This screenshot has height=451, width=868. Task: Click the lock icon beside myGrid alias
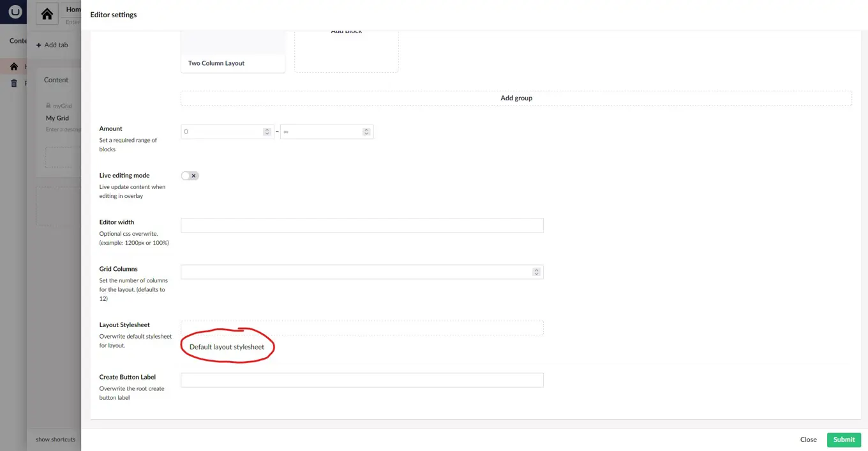coord(49,106)
